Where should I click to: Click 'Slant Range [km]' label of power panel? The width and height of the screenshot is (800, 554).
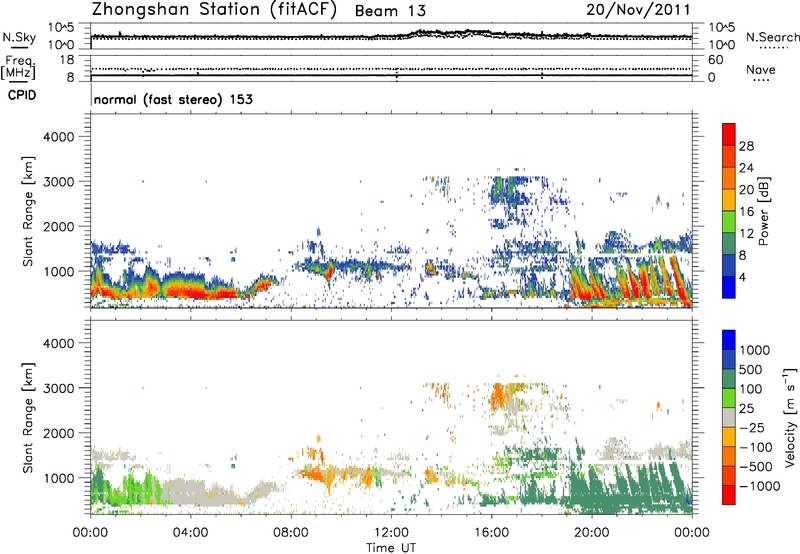[x=28, y=211]
